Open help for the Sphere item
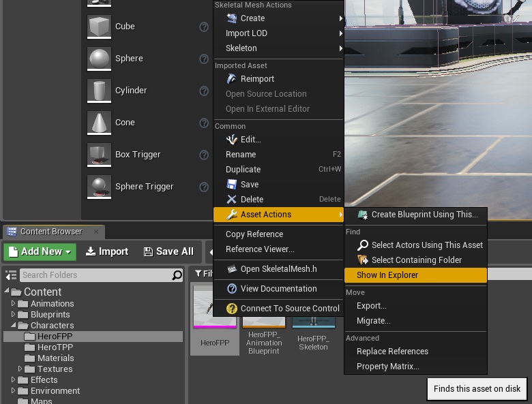 pos(204,59)
